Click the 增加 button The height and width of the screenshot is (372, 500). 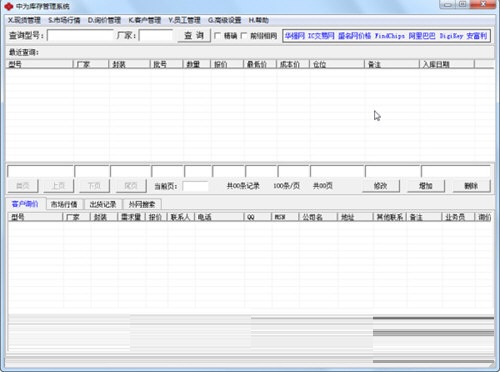tap(426, 186)
